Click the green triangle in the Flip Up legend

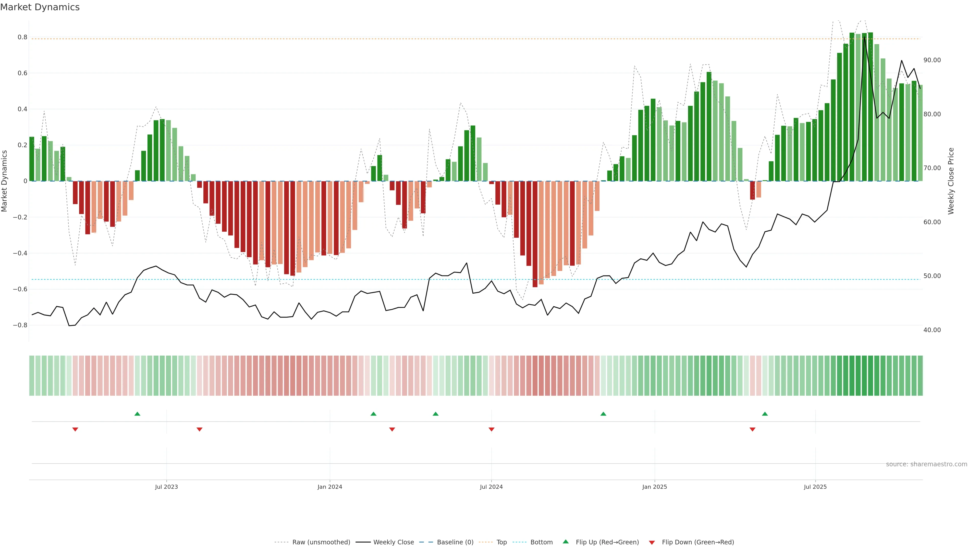pyautogui.click(x=566, y=542)
